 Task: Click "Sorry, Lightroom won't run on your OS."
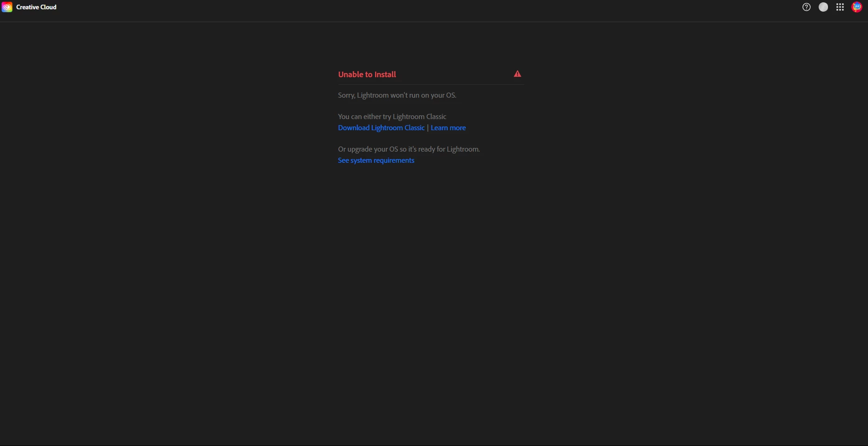point(397,95)
